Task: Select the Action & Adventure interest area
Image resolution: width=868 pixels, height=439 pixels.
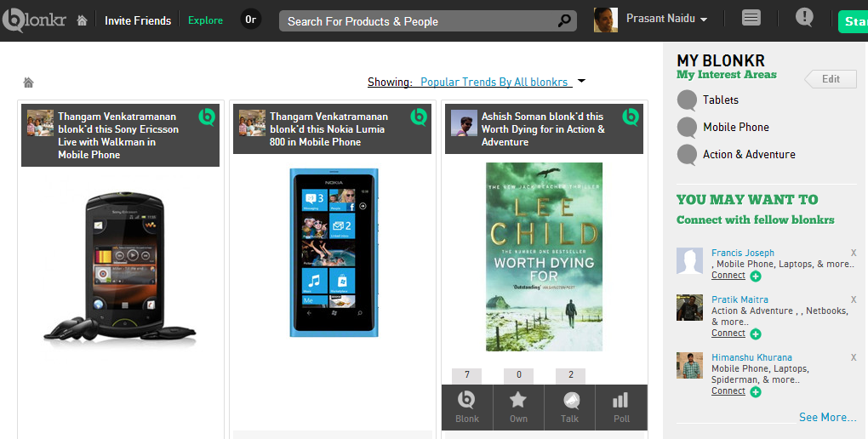Action: tap(749, 155)
